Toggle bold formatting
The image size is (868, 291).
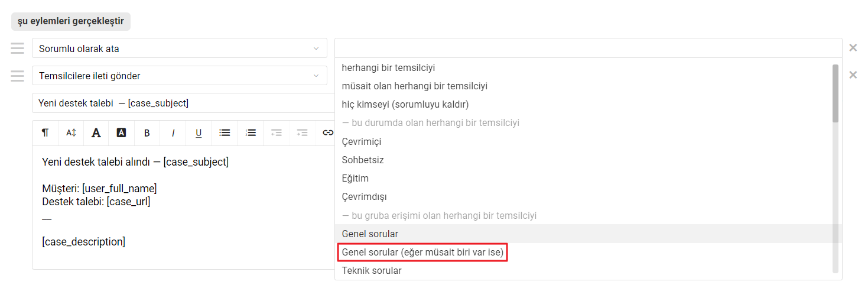point(147,133)
